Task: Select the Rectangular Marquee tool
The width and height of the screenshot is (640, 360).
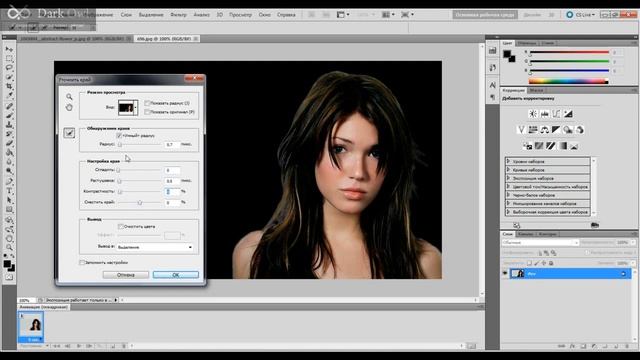Action: click(x=9, y=58)
